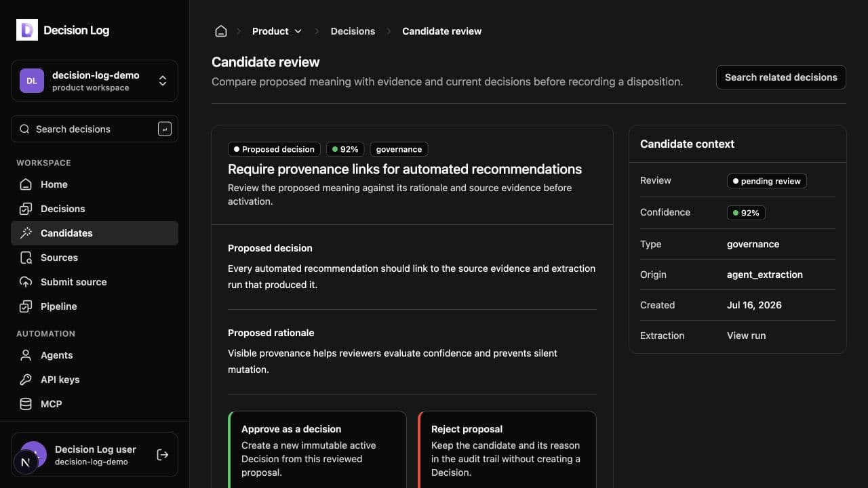Open Pipeline in the sidebar
Screen dimensions: 868x488
(94, 306)
